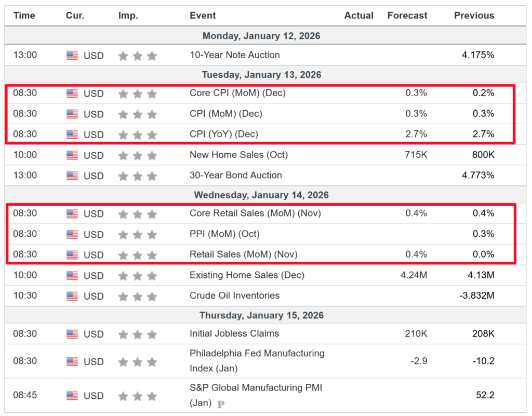Select the Wednesday, January 14, 2026 date row
532x416 pixels.
(x=261, y=195)
